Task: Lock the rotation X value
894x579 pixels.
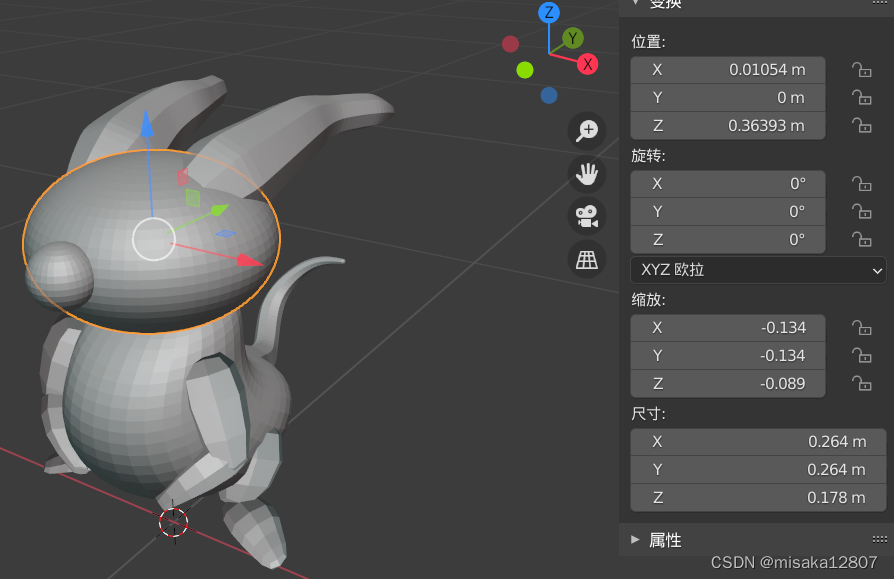Action: click(x=862, y=184)
